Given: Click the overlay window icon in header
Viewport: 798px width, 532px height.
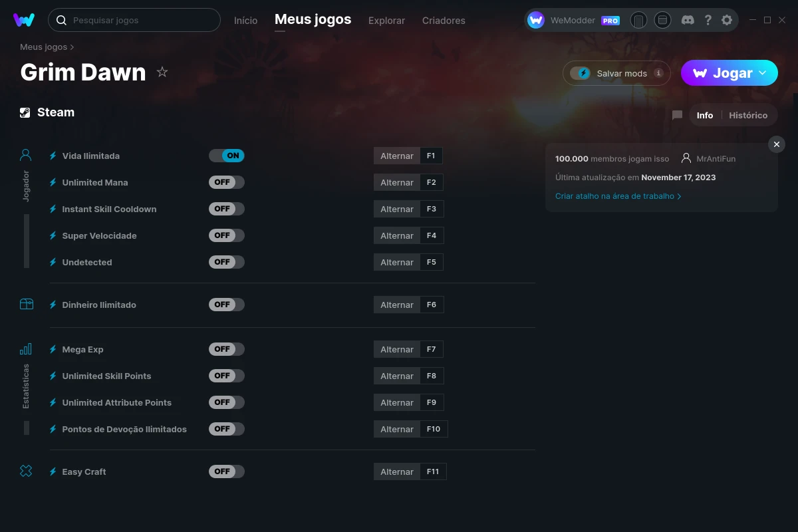Looking at the screenshot, I should [x=662, y=20].
